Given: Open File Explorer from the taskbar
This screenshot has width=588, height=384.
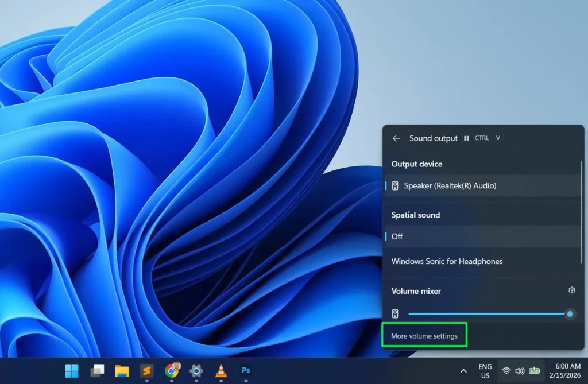Looking at the screenshot, I should click(x=122, y=371).
